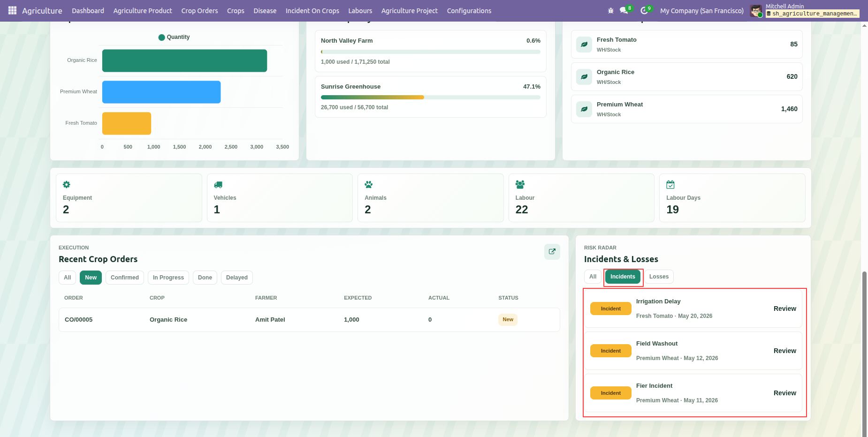
Task: Open the apps grid menu icon
Action: [x=13, y=10]
